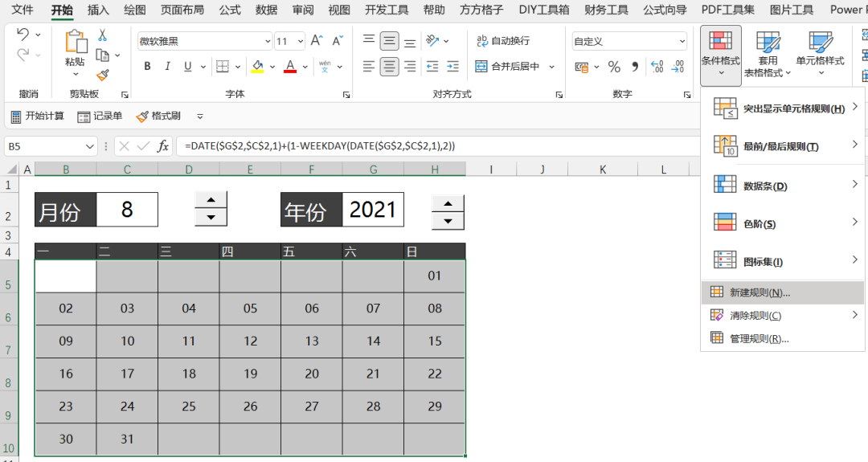Screen dimensions: 868x462
Task: Click the 格式刷 quick access button
Action: click(x=158, y=117)
